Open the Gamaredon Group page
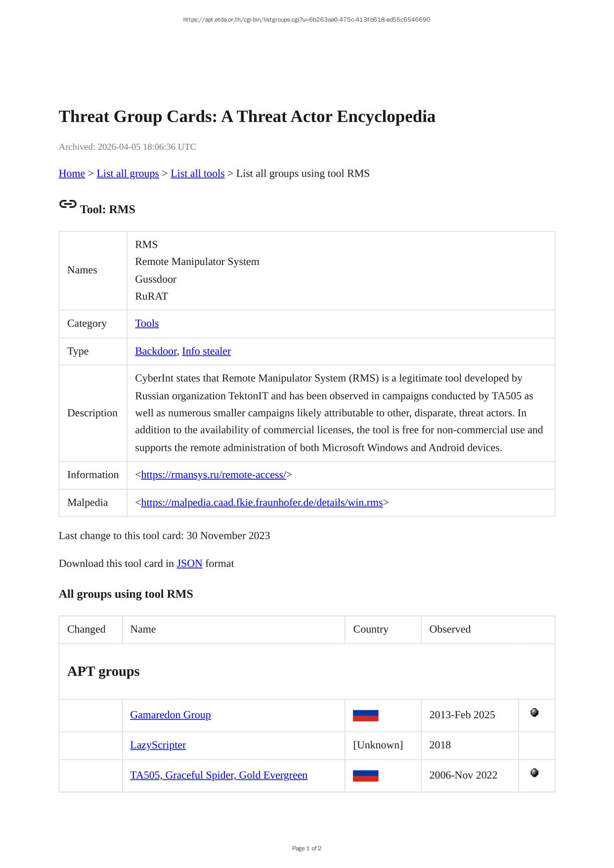 [170, 715]
